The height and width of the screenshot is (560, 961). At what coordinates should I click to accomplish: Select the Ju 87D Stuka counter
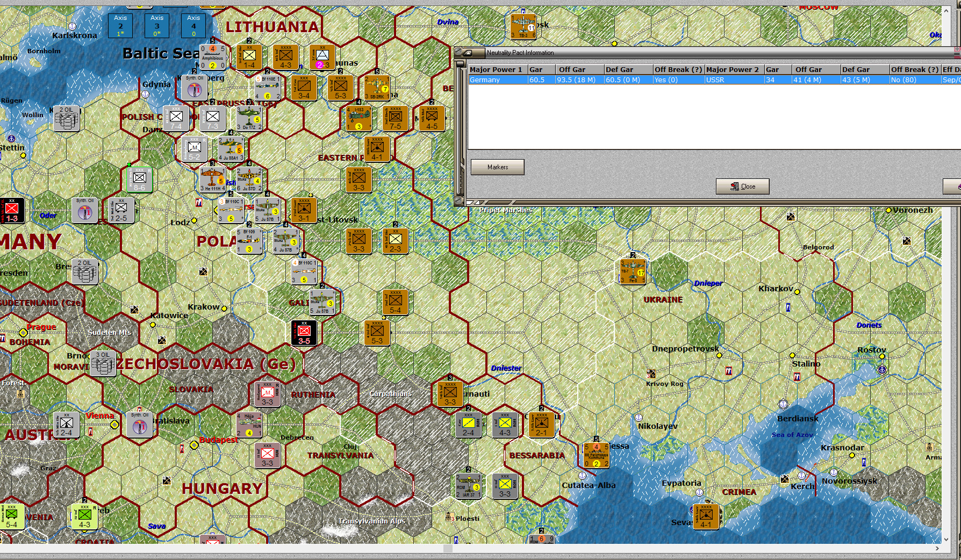(x=249, y=180)
